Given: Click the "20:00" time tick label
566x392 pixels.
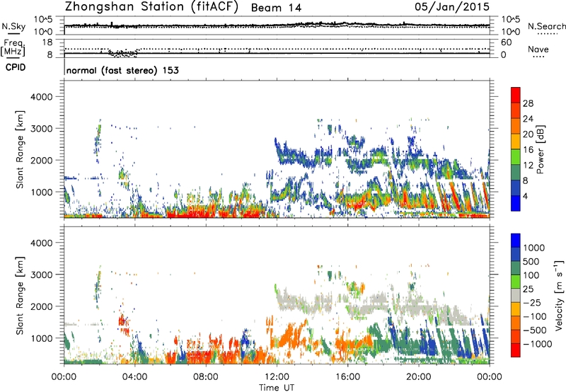Looking at the screenshot, I should pos(418,377).
